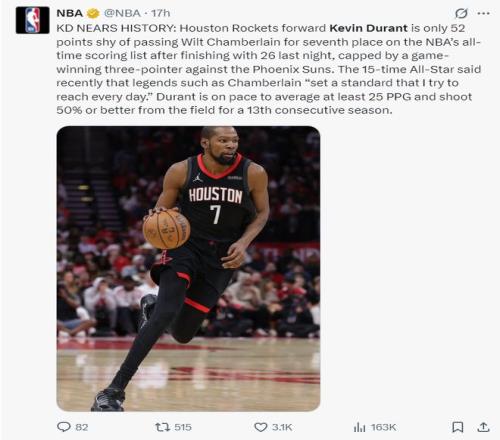Visit the @NBA handle
The height and width of the screenshot is (440, 500).
click(122, 13)
